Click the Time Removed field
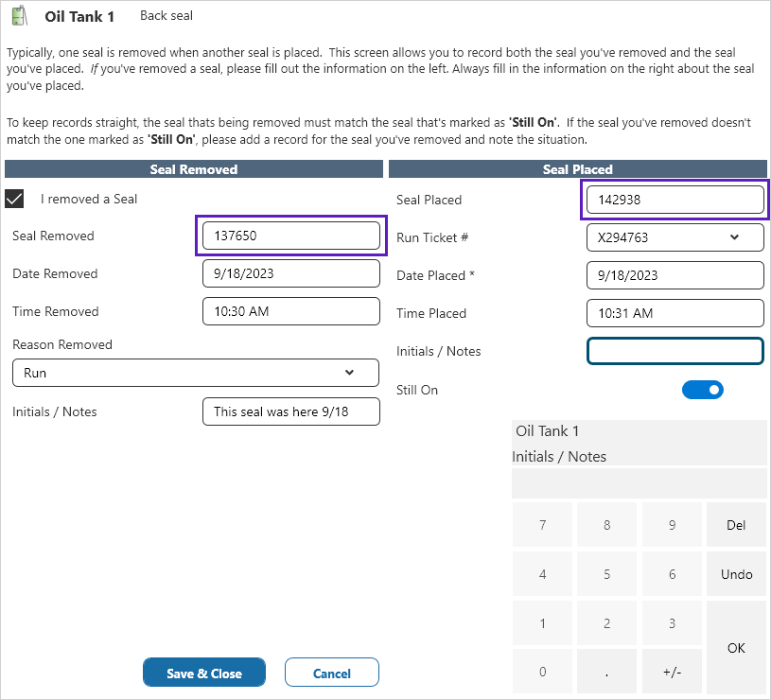This screenshot has height=700, width=771. coord(291,311)
